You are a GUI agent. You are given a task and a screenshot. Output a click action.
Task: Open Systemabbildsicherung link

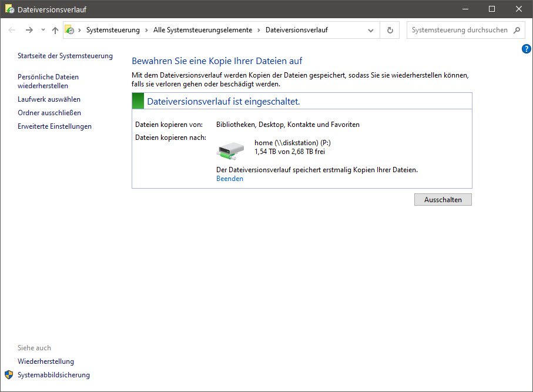(53, 375)
